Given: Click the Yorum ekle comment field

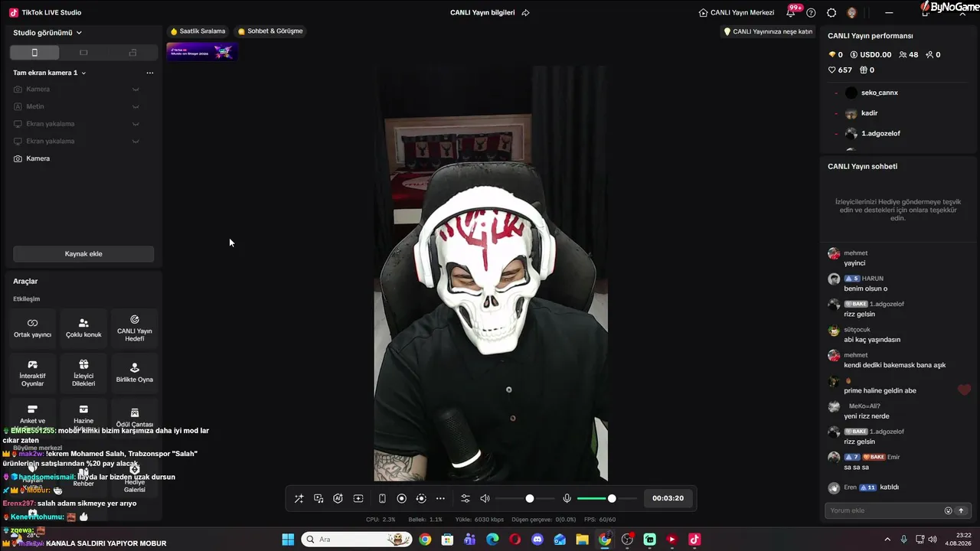Looking at the screenshot, I should click(883, 510).
